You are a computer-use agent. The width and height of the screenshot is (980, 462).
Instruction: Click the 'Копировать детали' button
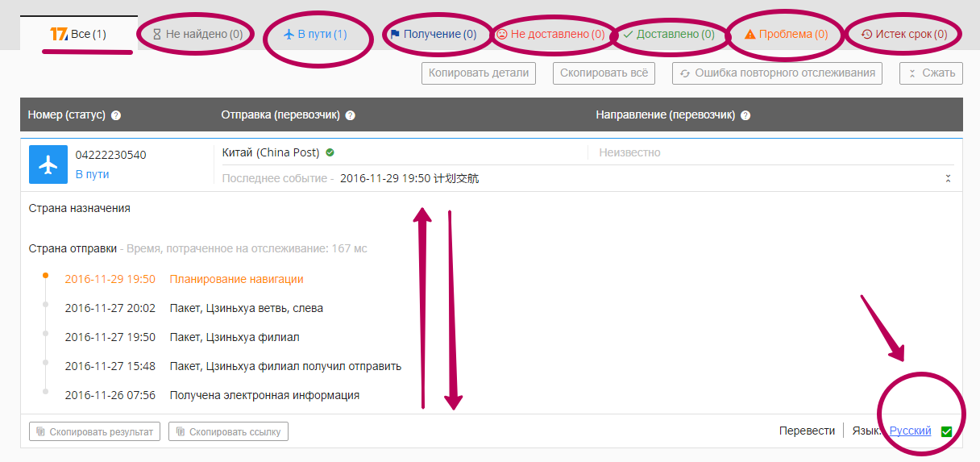[x=479, y=73]
